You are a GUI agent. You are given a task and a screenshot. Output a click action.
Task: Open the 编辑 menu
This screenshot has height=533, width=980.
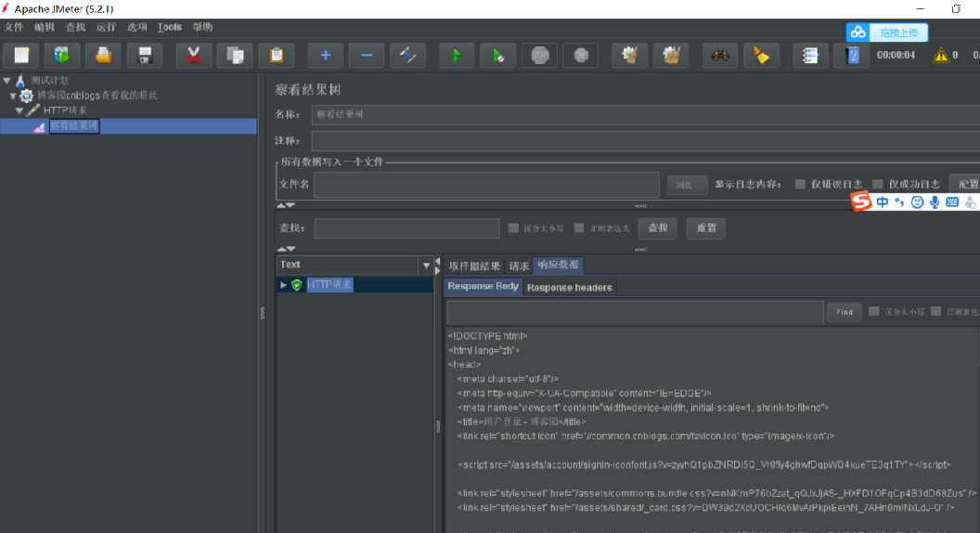coord(45,27)
